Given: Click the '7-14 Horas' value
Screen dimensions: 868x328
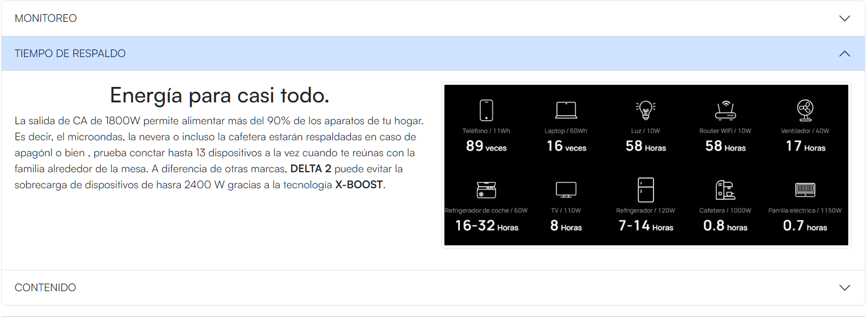Looking at the screenshot, I should point(646,226).
